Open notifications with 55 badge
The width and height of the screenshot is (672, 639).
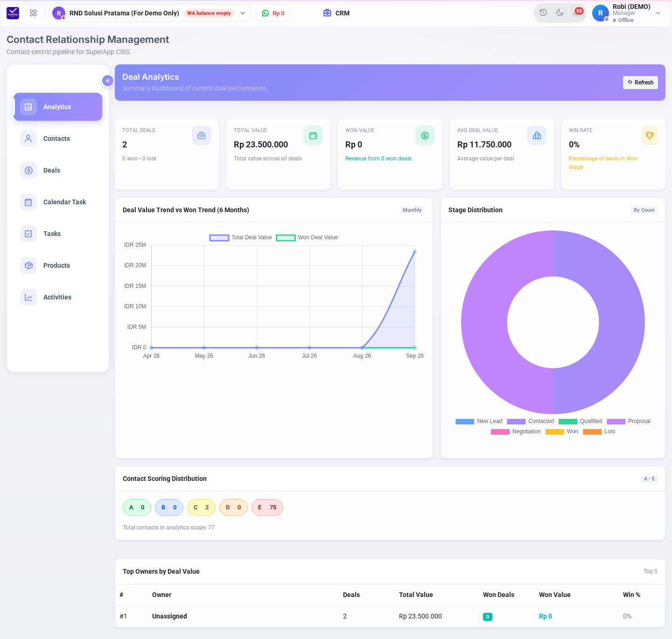click(x=577, y=12)
